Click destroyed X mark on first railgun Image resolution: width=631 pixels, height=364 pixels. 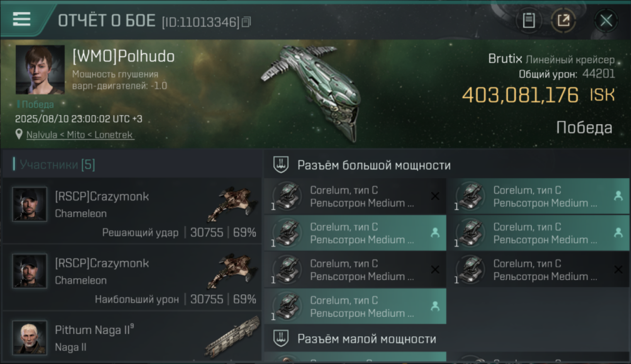point(435,196)
